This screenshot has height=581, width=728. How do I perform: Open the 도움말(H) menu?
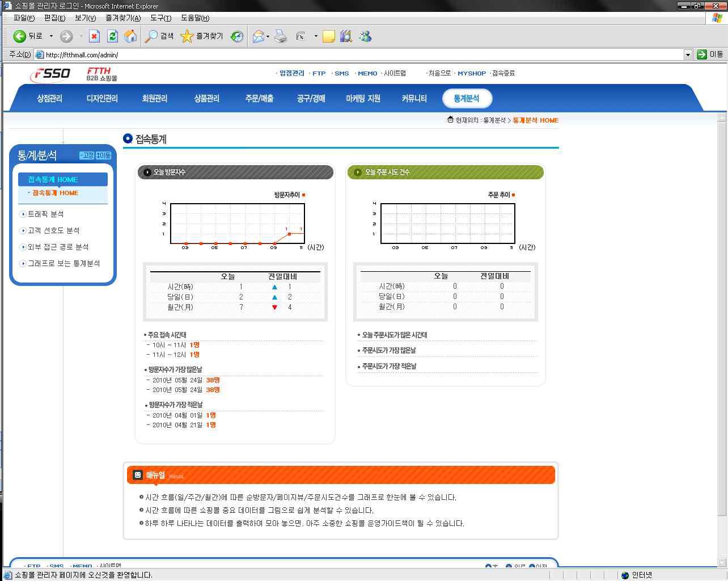click(195, 18)
